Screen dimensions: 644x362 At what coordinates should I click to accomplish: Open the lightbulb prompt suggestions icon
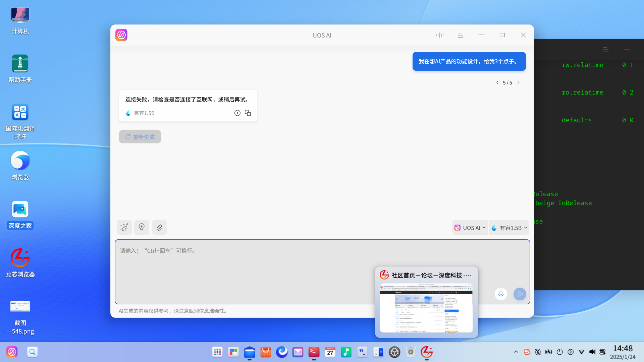click(x=142, y=228)
